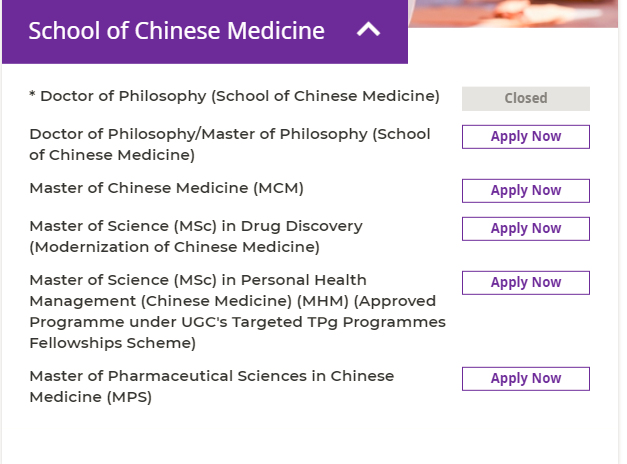
Task: Click the asterisk before Doctor of Philosophy
Action: tap(32, 95)
